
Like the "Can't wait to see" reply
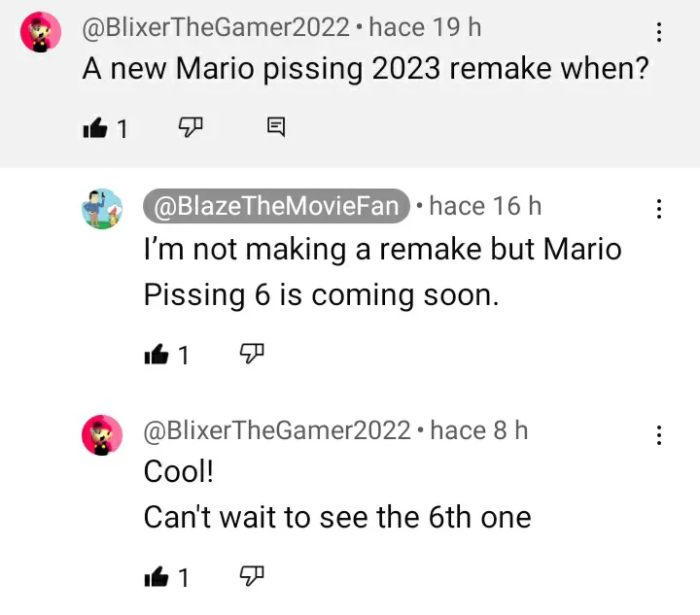click(x=156, y=577)
